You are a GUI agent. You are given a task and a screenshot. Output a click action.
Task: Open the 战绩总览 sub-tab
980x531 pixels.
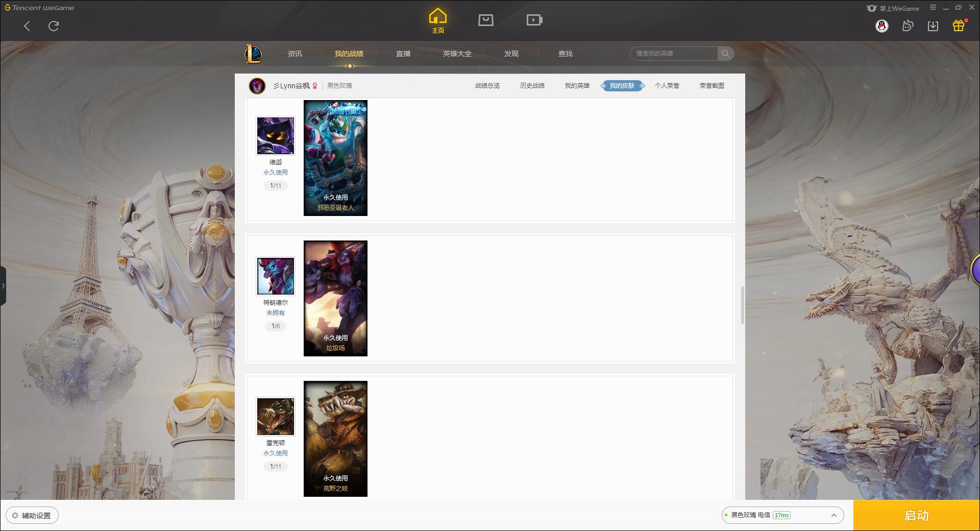tap(487, 86)
